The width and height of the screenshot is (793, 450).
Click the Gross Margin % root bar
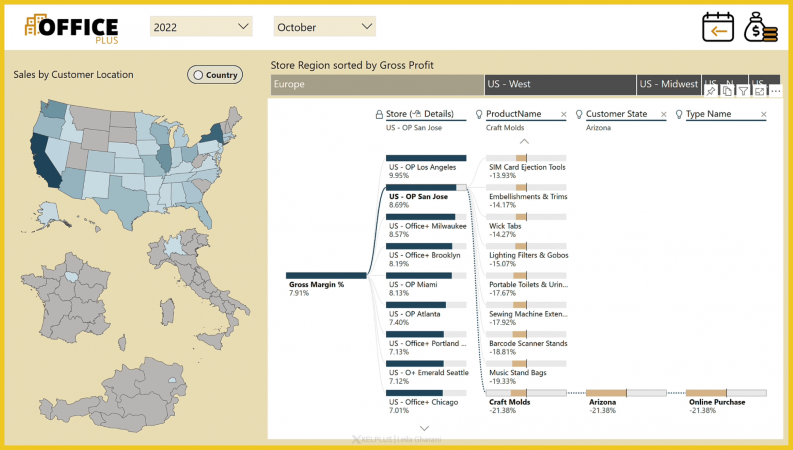[x=326, y=275]
